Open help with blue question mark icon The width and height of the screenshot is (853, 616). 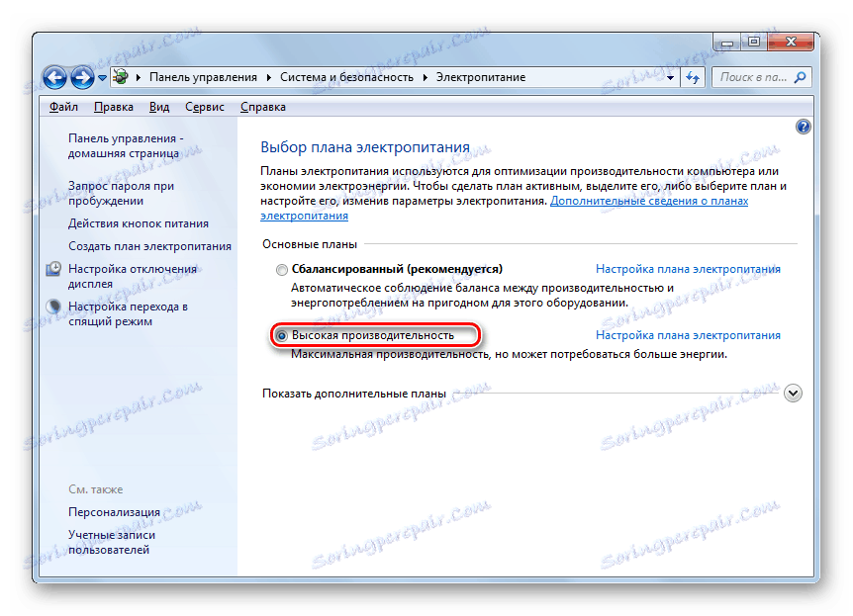pyautogui.click(x=803, y=127)
